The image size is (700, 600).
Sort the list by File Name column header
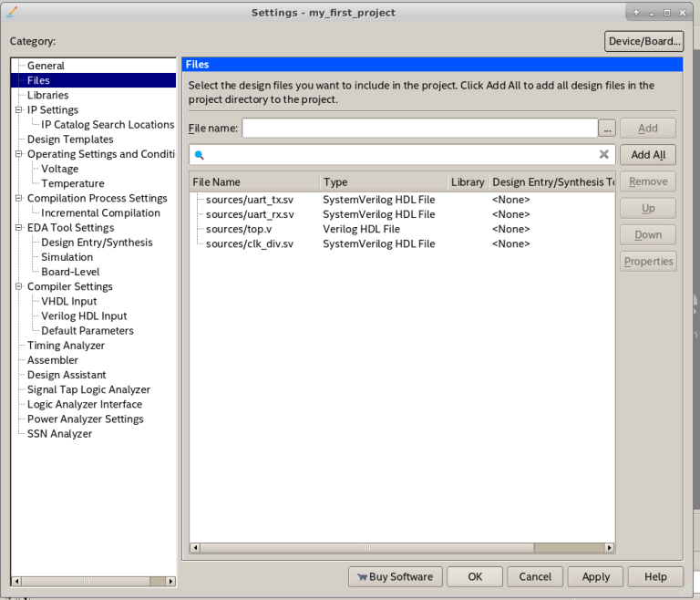click(x=254, y=181)
